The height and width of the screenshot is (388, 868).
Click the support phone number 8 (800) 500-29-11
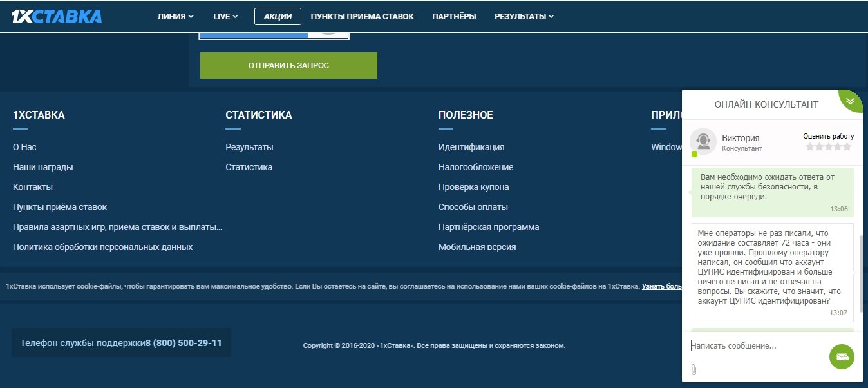click(184, 343)
